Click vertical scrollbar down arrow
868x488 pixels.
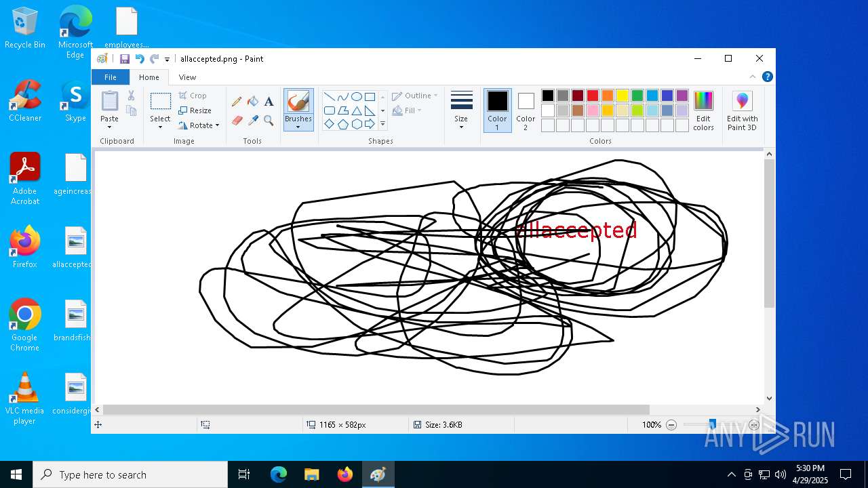769,399
